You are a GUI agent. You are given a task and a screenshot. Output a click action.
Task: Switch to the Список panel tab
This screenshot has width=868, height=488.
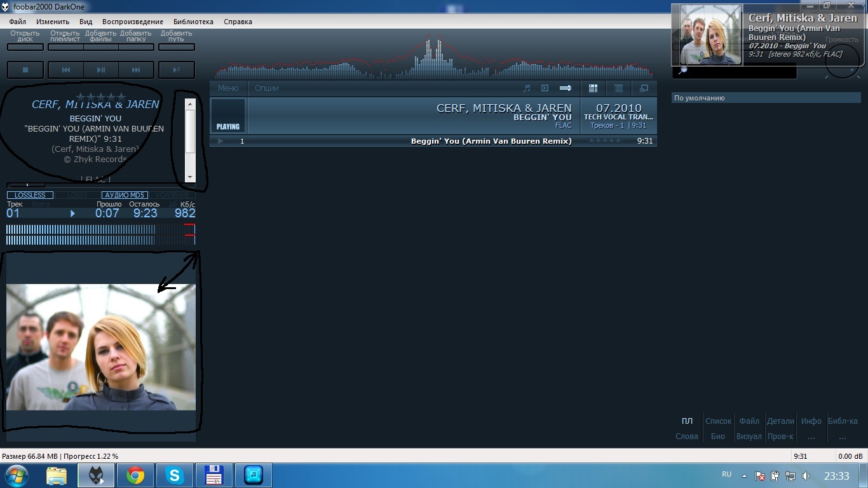point(718,421)
